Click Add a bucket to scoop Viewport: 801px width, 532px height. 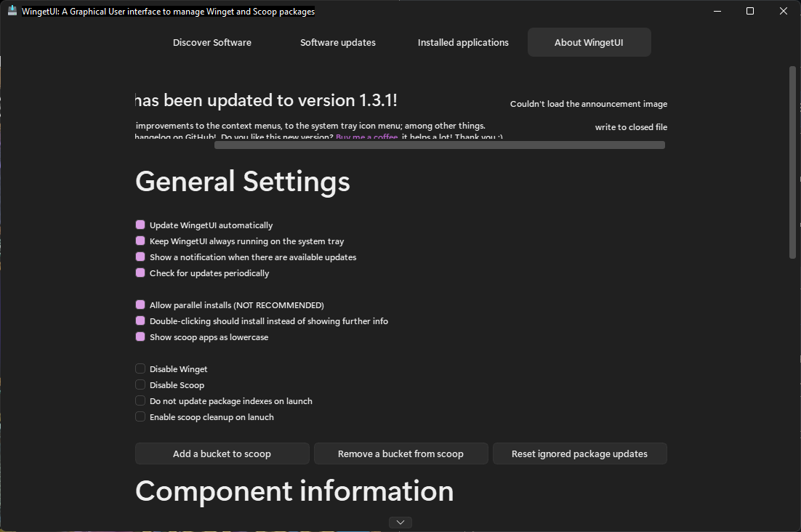tap(222, 453)
